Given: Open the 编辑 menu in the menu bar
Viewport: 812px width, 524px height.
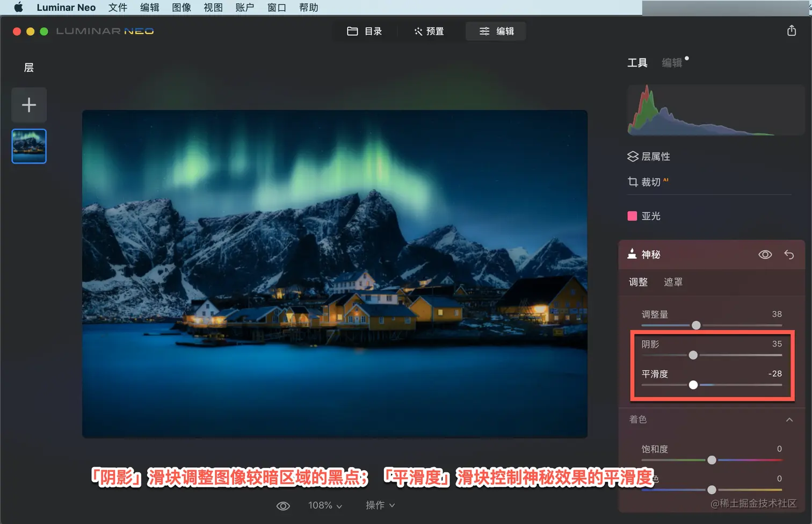Looking at the screenshot, I should click(x=149, y=8).
